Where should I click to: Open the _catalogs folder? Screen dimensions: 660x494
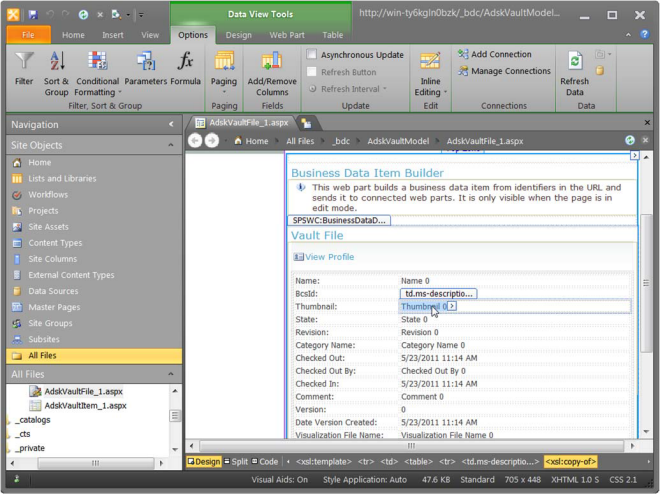[x=32, y=420]
